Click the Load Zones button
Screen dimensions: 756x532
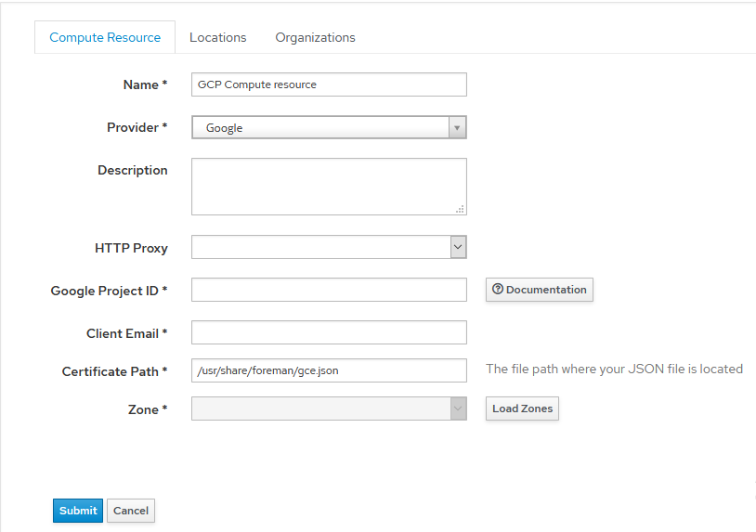[x=522, y=409]
